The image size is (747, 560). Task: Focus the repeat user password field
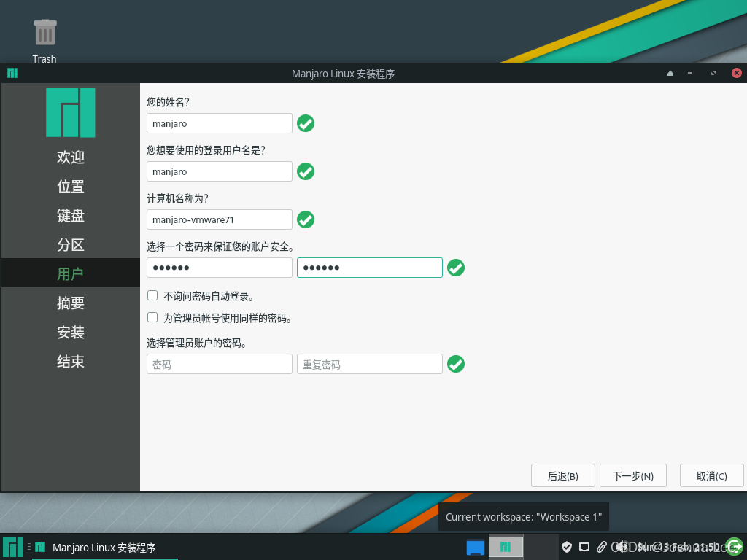pyautogui.click(x=370, y=268)
